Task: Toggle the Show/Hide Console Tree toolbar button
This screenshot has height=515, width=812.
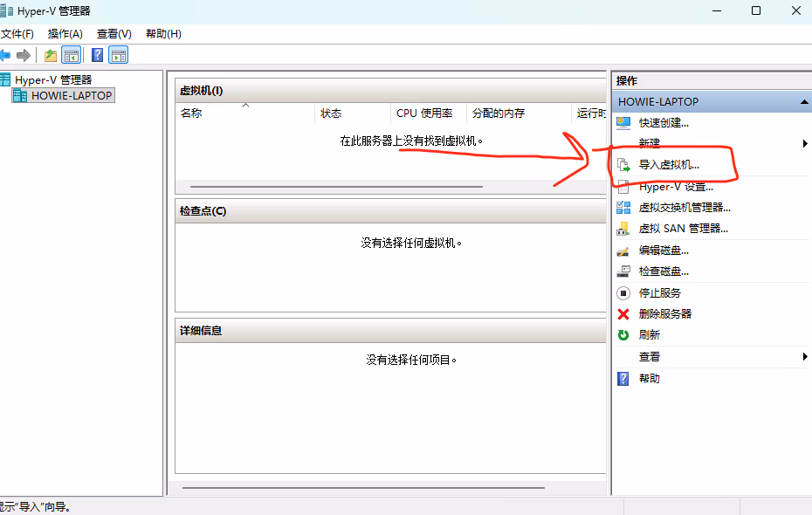Action: pos(72,56)
